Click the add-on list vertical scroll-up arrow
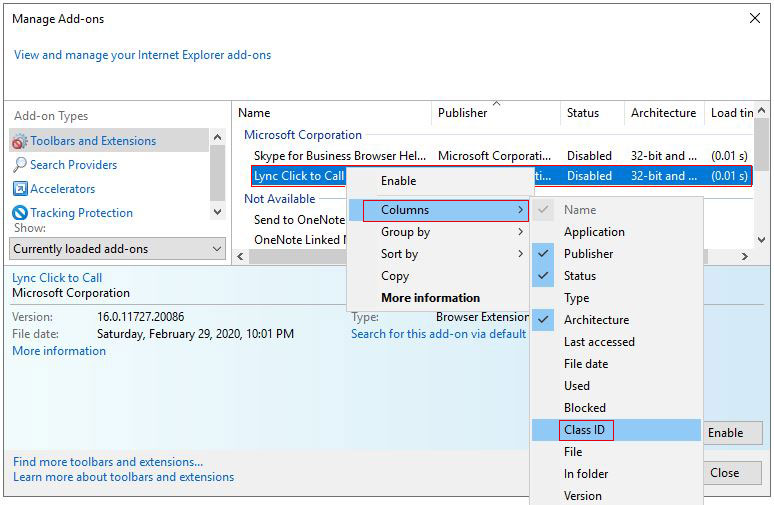Screen dimensions: 774x505 click(x=761, y=111)
